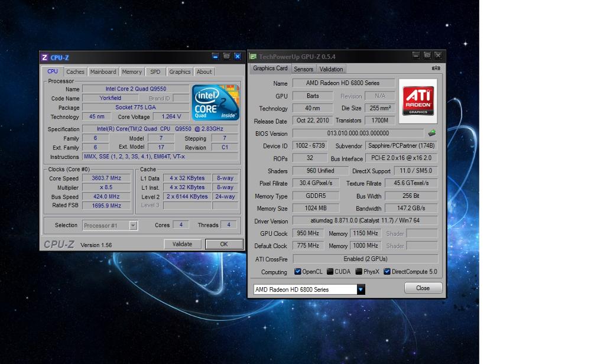Click the Intel Core 2 Quad logo
Viewport: 591px width, 364px height.
pos(216,102)
